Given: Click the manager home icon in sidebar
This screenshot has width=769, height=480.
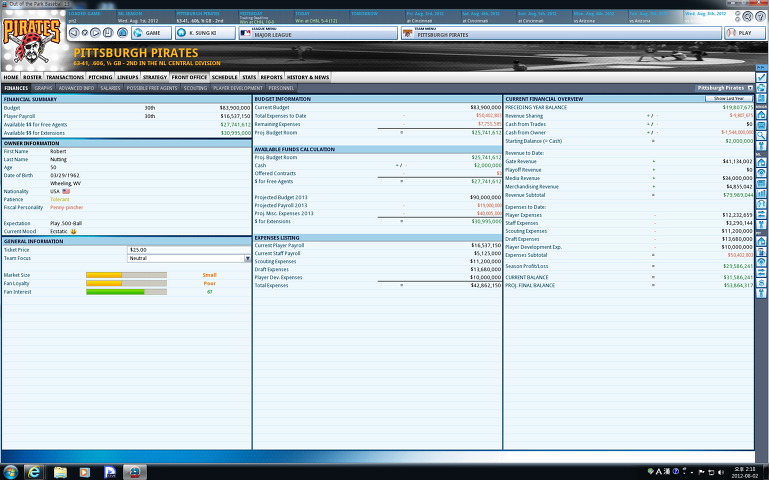Looking at the screenshot, I should [761, 115].
